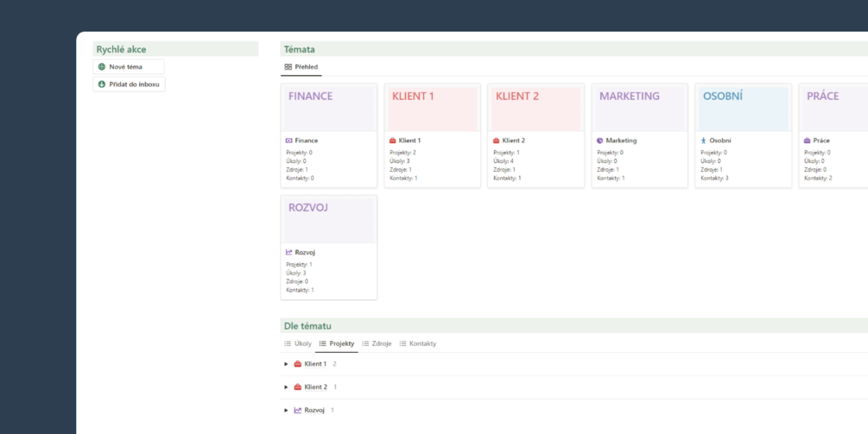Viewport: 868px width, 434px height.
Task: Click the Přidat do inboxu button
Action: (x=129, y=85)
